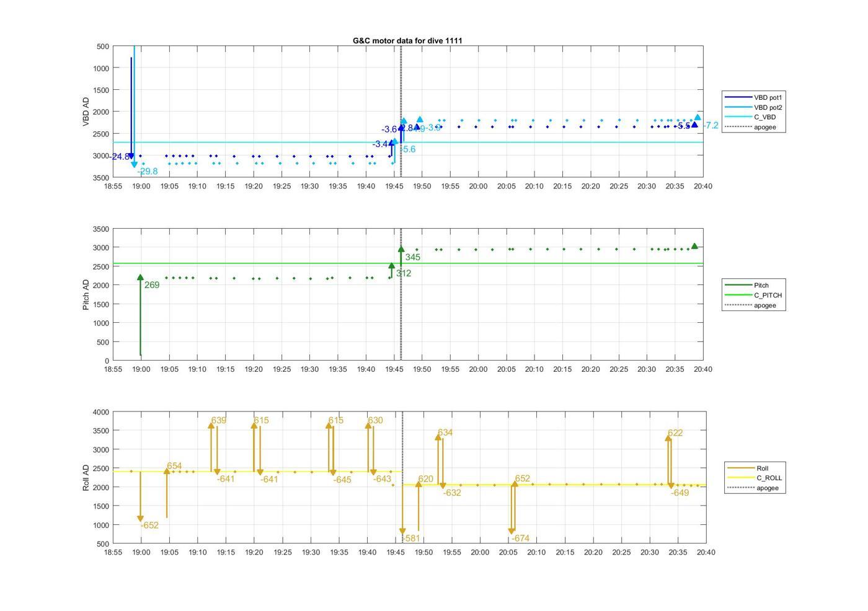Click the '345' pitch move label
868x611 pixels.
(x=412, y=257)
